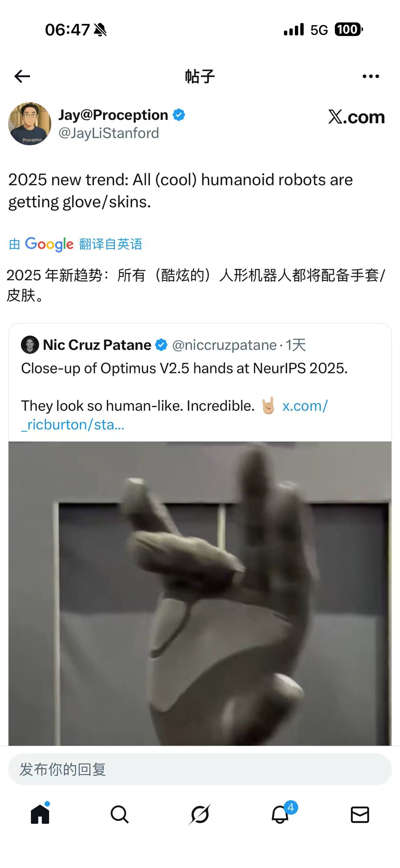Open the Messages envelope tab
Screen dimensions: 400x868
[360, 815]
